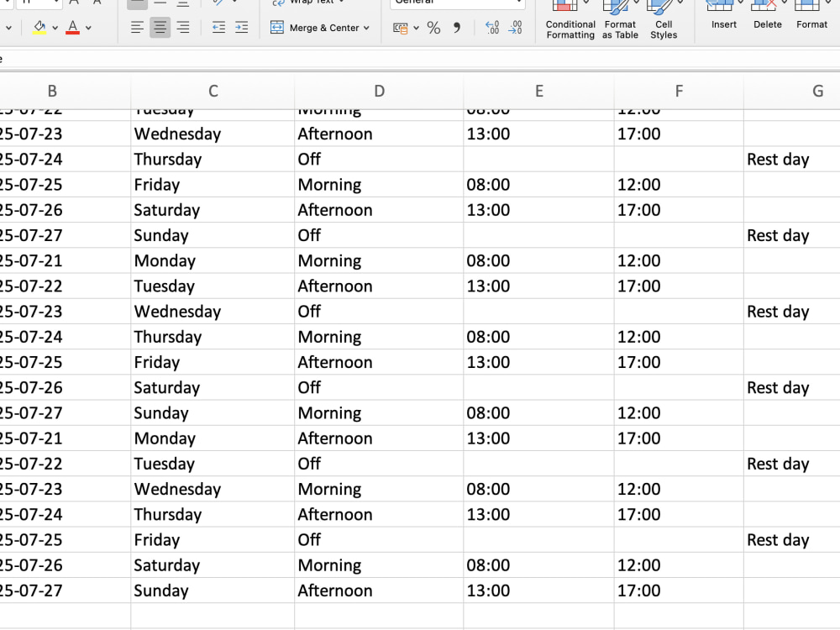The image size is (840, 630).
Task: Increase decimal places
Action: point(491,28)
